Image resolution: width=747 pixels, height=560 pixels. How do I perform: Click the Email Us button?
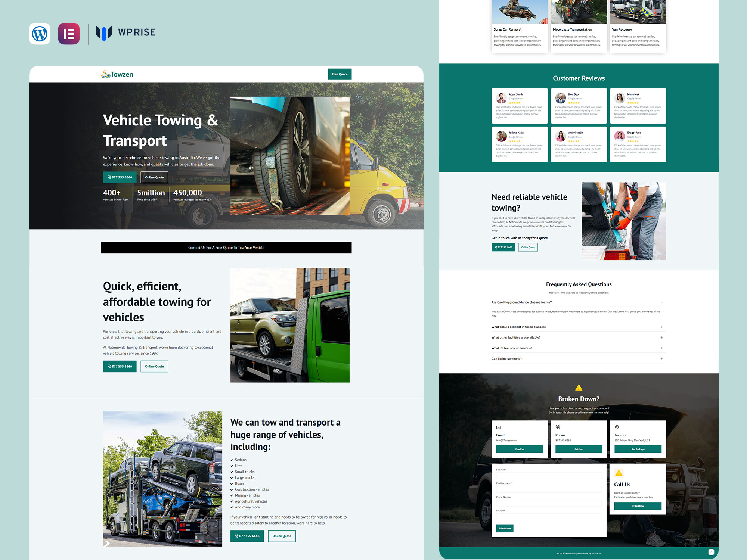(x=520, y=449)
